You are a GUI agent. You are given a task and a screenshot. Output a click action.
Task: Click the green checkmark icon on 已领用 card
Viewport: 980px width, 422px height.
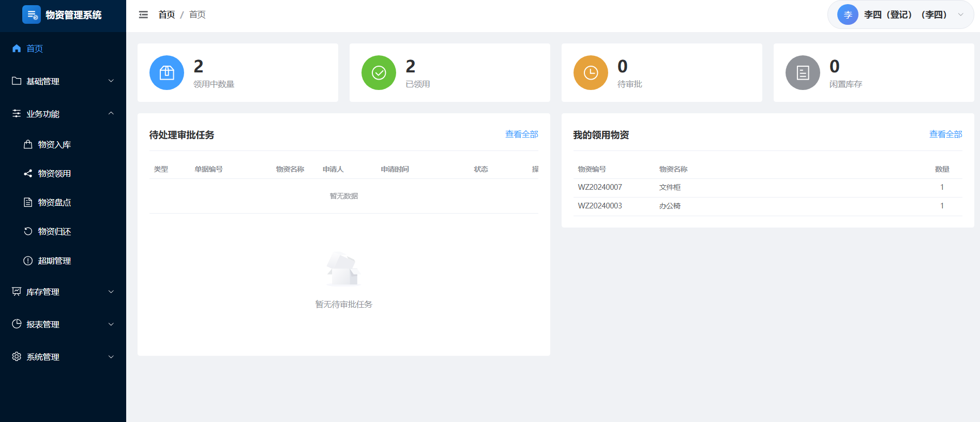coord(379,72)
